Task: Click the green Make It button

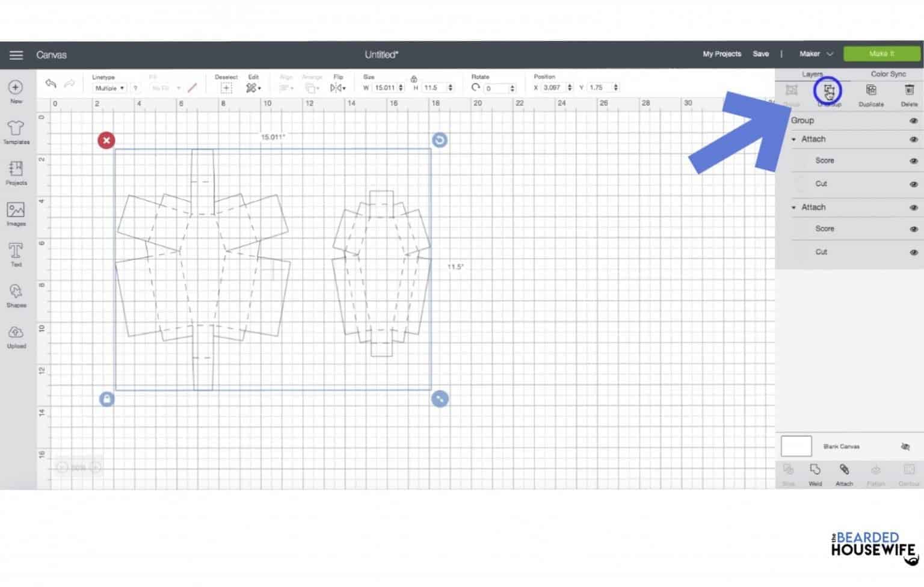Action: [881, 54]
